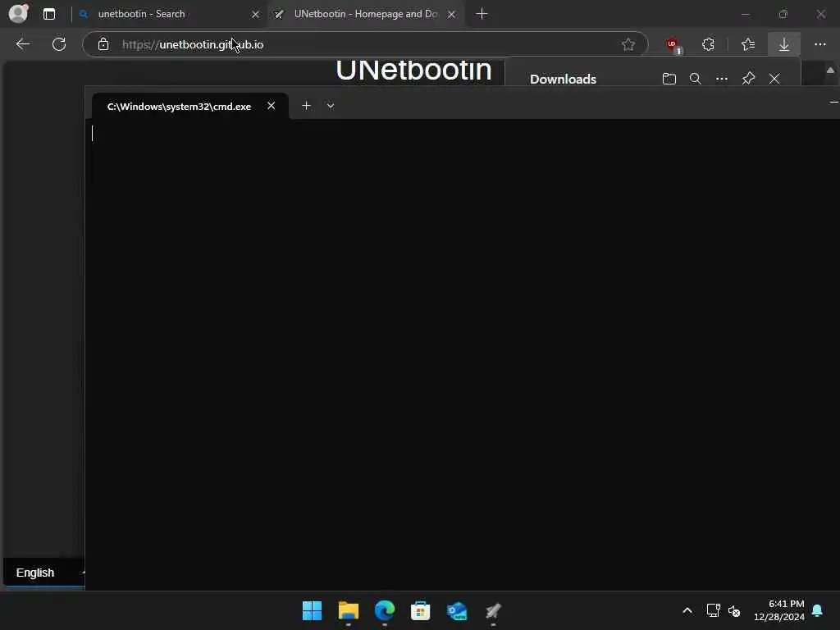Open downloads folder from Downloads panel

pos(669,79)
